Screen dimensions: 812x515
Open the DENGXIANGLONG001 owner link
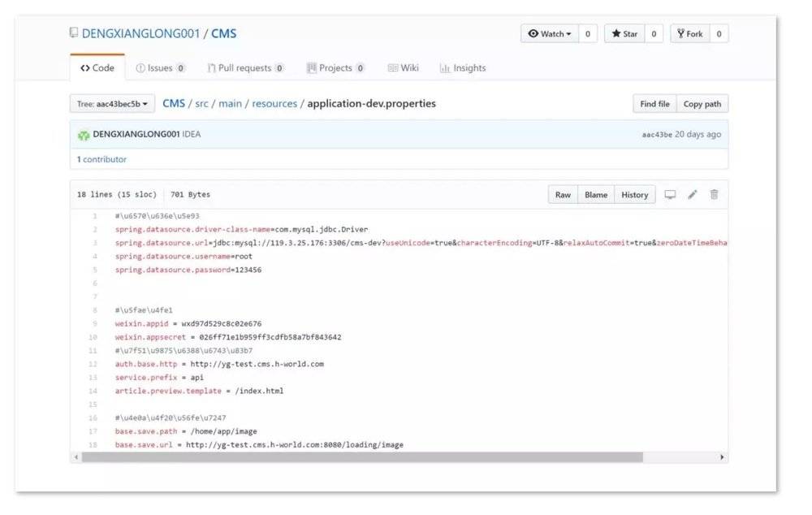[x=140, y=33]
